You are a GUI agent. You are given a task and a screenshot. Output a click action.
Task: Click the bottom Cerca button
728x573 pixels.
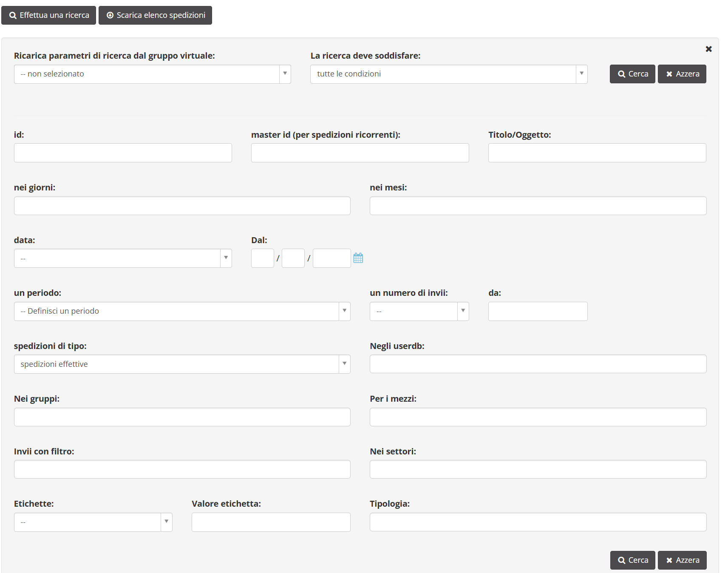pyautogui.click(x=632, y=560)
